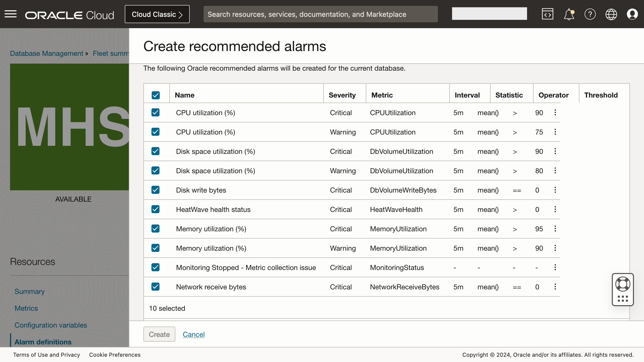Open the navigation hamburger menu
This screenshot has width=644, height=362.
tap(11, 14)
